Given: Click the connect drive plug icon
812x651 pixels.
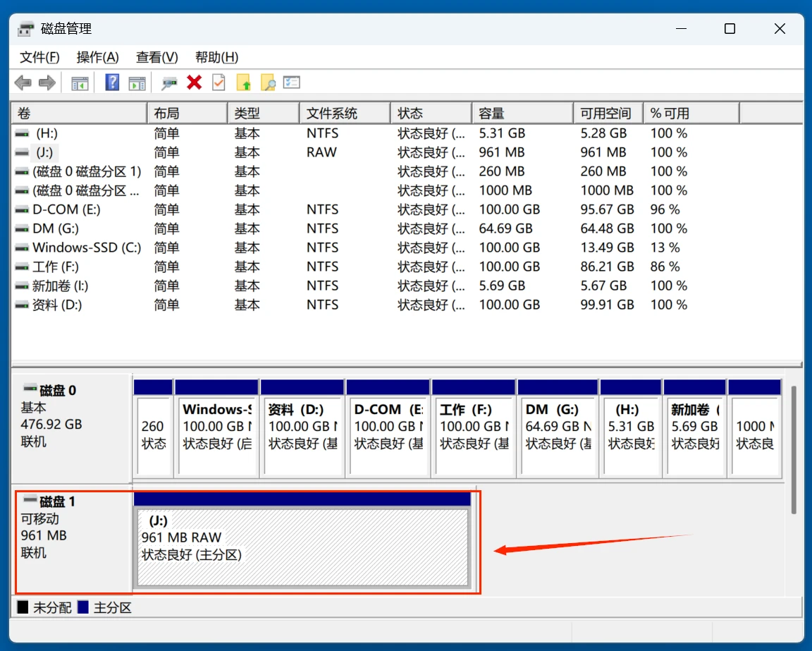Looking at the screenshot, I should point(169,83).
